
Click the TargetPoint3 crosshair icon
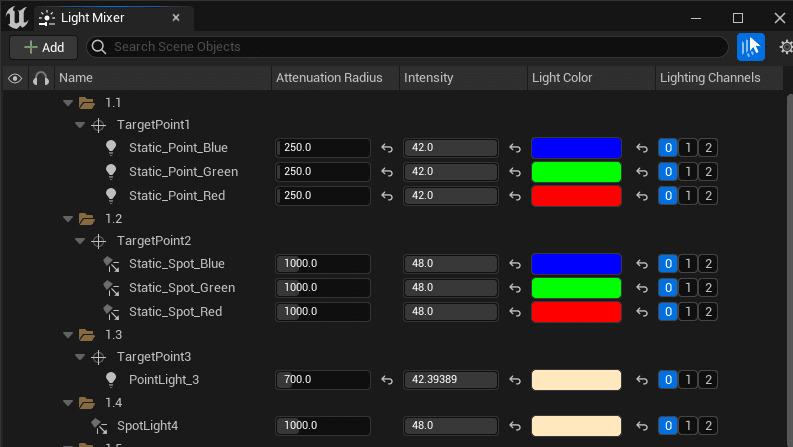[99, 357]
